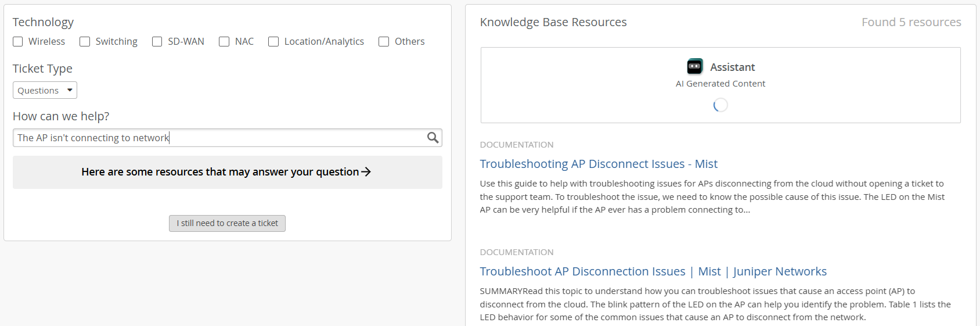
Task: Click the Assistant AI Generated Content panel
Action: pyautogui.click(x=720, y=85)
